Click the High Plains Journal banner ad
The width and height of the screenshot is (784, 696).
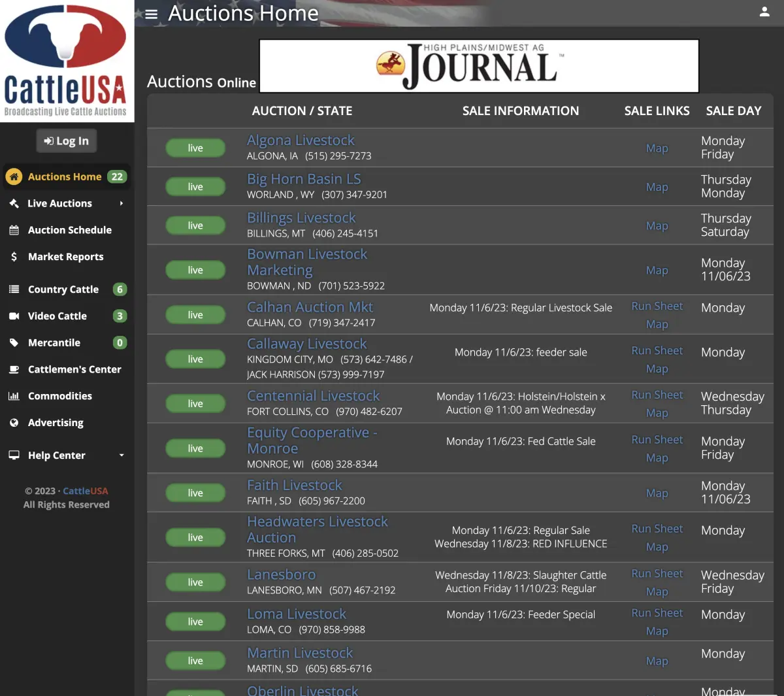pyautogui.click(x=479, y=66)
